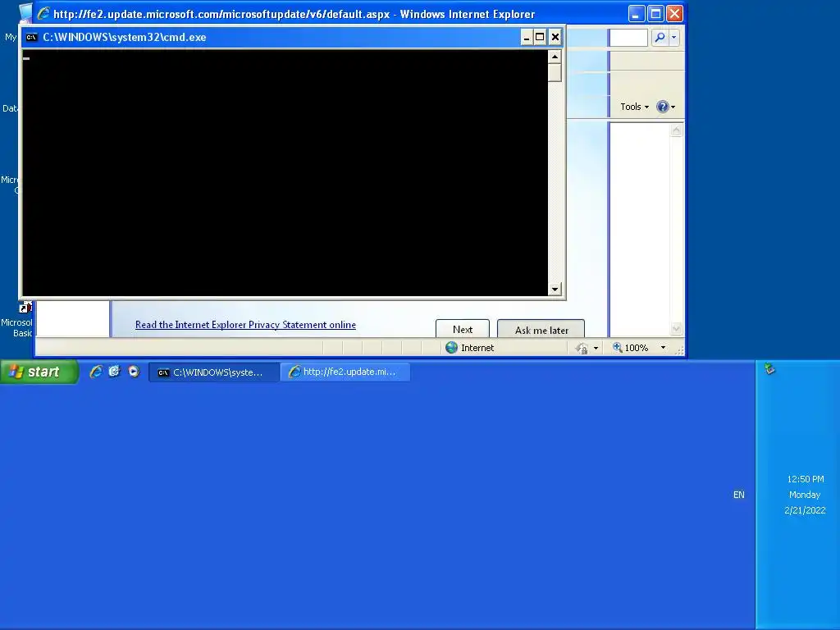Click into the Internet Explorer search box

(628, 38)
